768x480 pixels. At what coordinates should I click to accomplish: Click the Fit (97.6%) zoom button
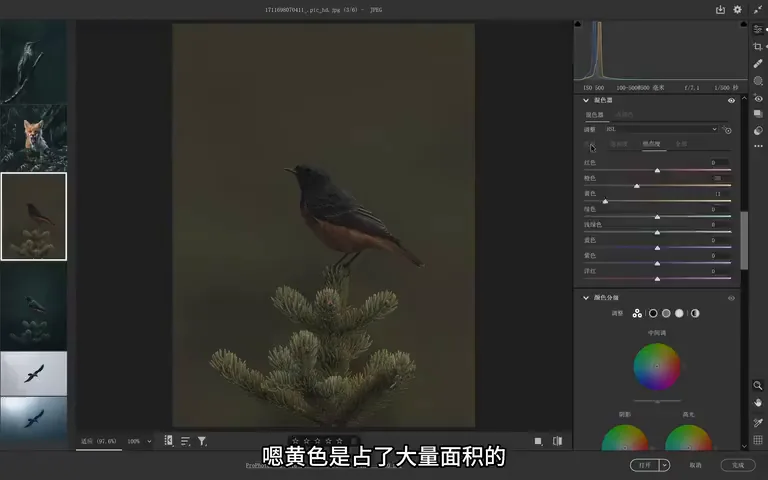click(x=99, y=441)
